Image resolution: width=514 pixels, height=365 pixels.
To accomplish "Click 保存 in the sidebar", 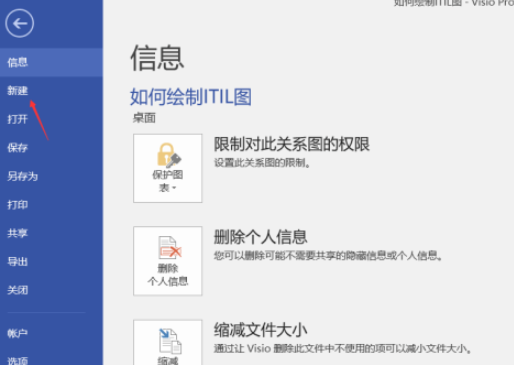I will pos(51,148).
